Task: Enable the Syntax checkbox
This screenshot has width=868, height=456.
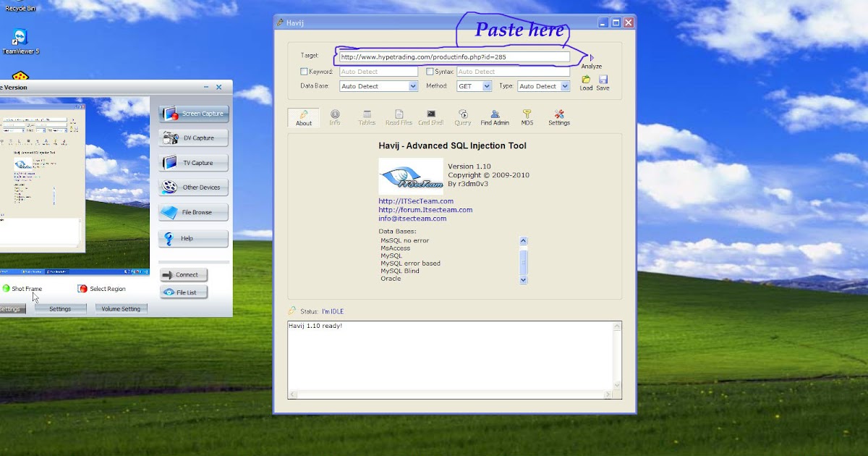Action: [x=430, y=72]
